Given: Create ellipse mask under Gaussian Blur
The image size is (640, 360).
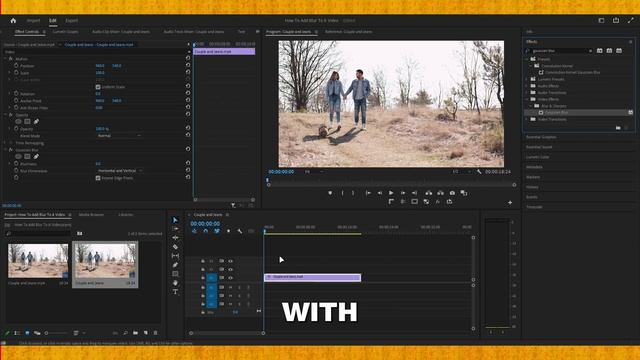Looking at the screenshot, I should (18, 157).
